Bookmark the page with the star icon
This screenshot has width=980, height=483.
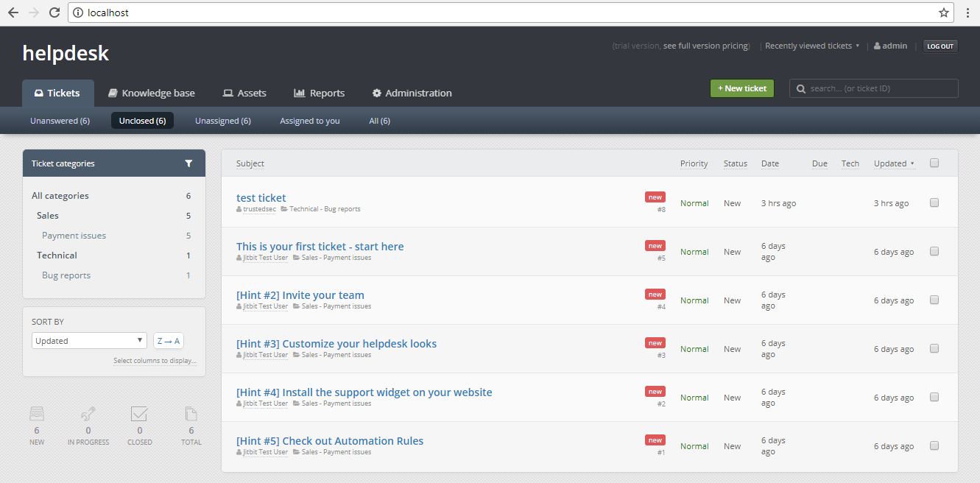[x=944, y=13]
